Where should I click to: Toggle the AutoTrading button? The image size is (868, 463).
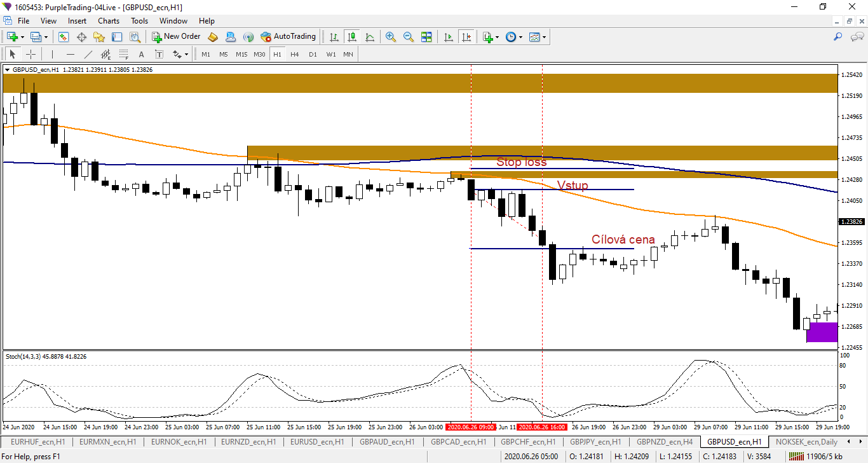(x=288, y=37)
